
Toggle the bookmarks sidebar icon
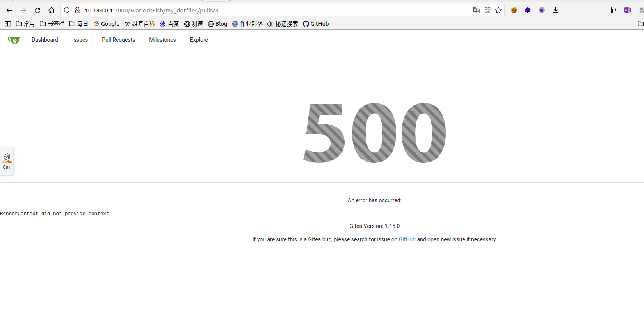(x=8, y=24)
